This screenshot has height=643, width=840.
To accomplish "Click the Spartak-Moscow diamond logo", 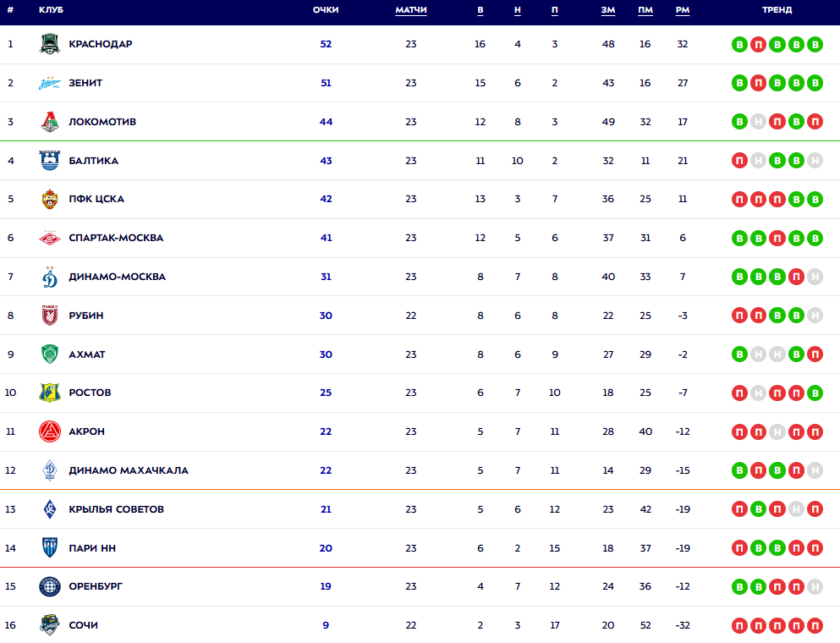I will [x=50, y=238].
